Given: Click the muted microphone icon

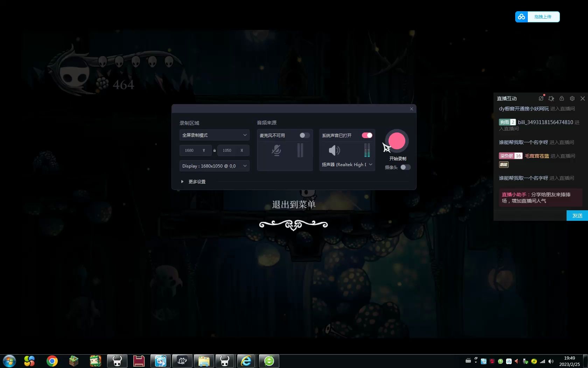Looking at the screenshot, I should click(276, 150).
